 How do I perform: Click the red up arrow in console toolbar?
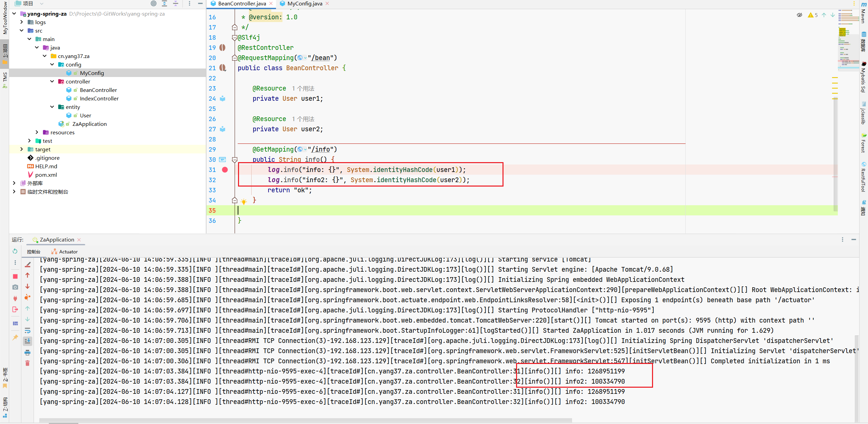(x=27, y=275)
